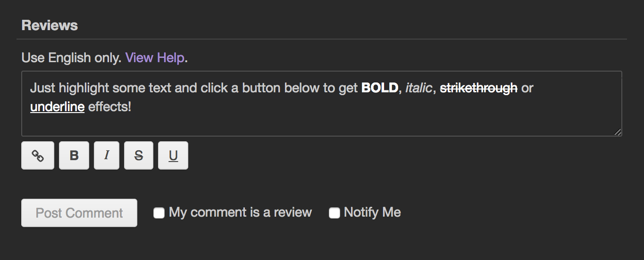Underline text using the U button
Viewport: 644px width, 260px height.
173,155
